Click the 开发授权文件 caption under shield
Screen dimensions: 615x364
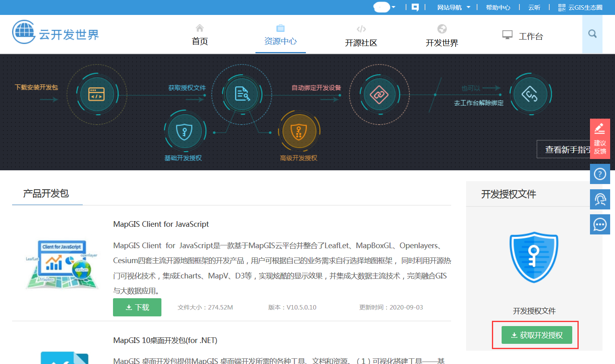(x=534, y=311)
